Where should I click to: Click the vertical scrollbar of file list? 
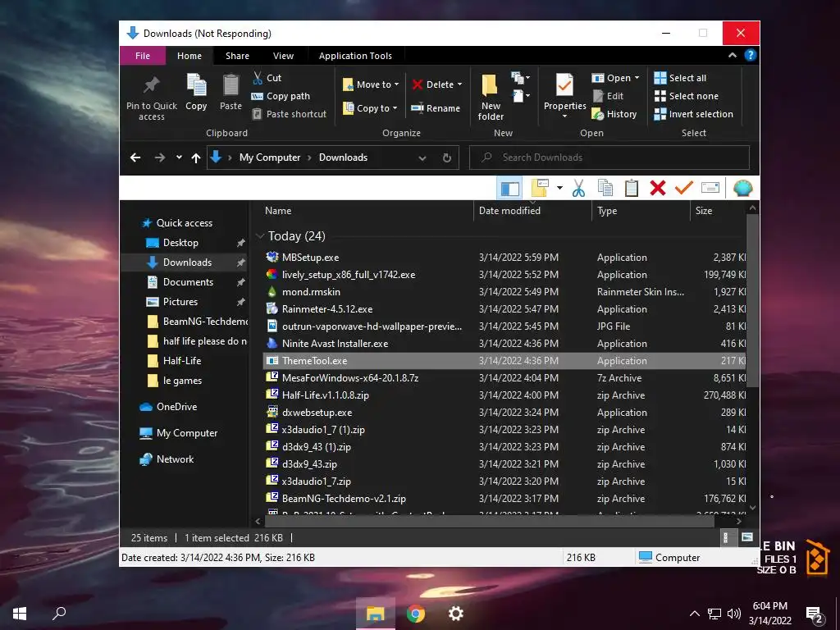(x=752, y=300)
